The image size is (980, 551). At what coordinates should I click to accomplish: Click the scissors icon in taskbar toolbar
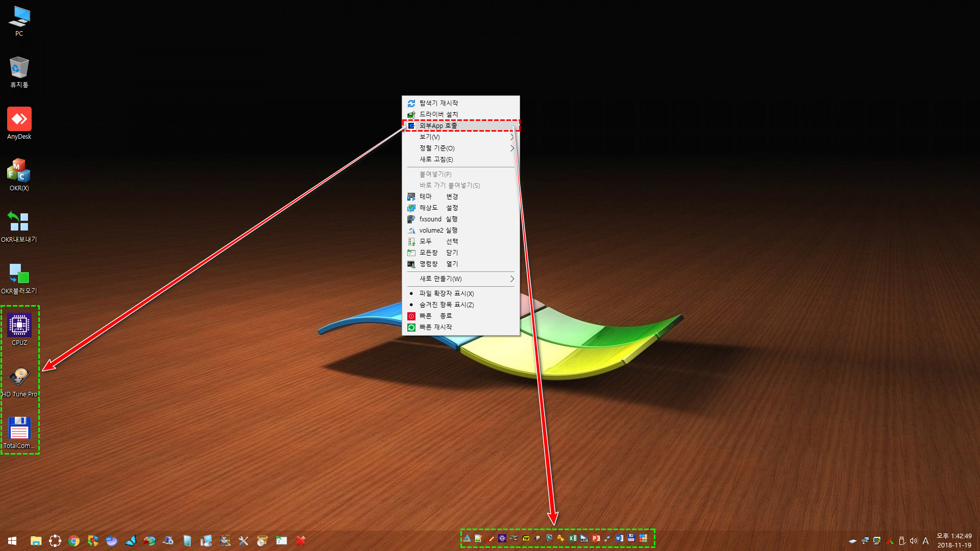click(514, 538)
